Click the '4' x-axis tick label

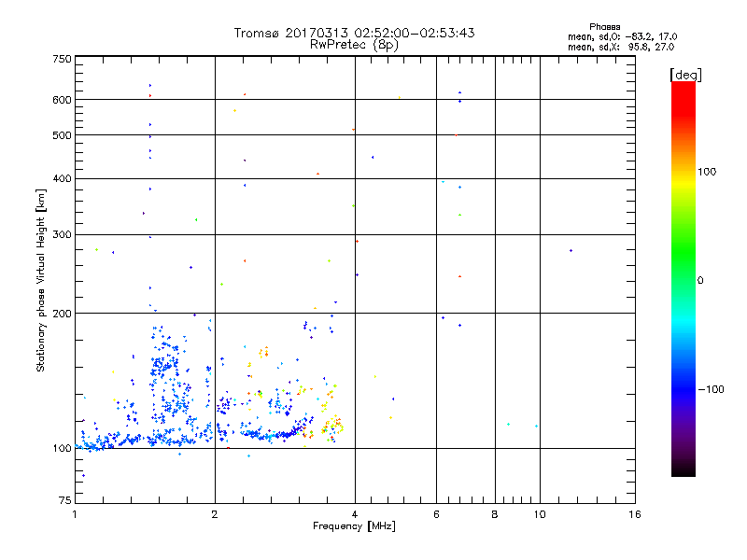355,514
